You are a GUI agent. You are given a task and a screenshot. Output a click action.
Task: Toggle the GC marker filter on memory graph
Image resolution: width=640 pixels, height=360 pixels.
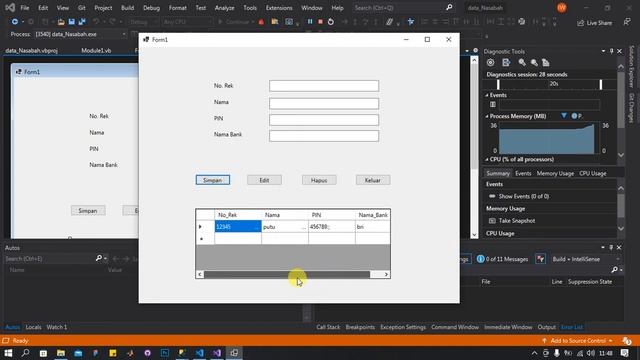click(x=564, y=116)
